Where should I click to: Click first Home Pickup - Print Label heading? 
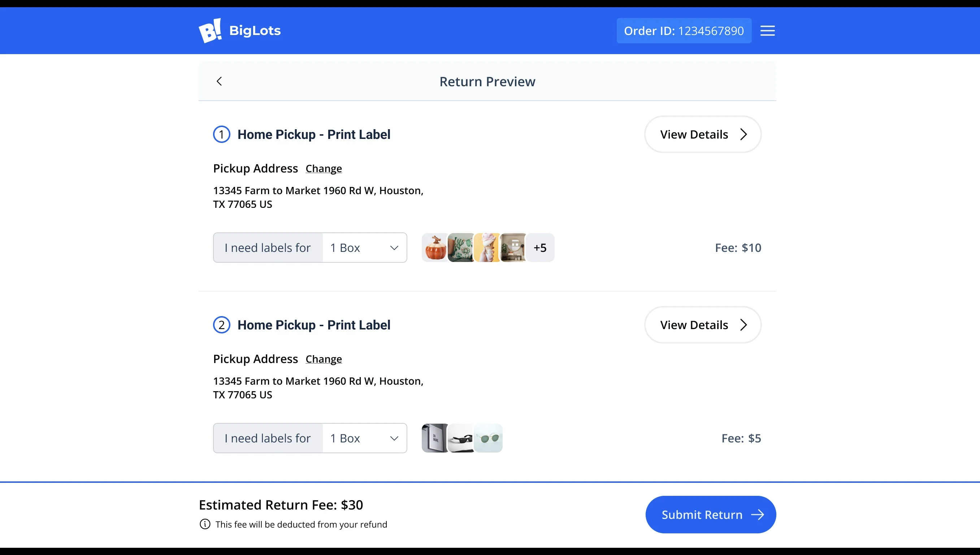[x=314, y=134]
